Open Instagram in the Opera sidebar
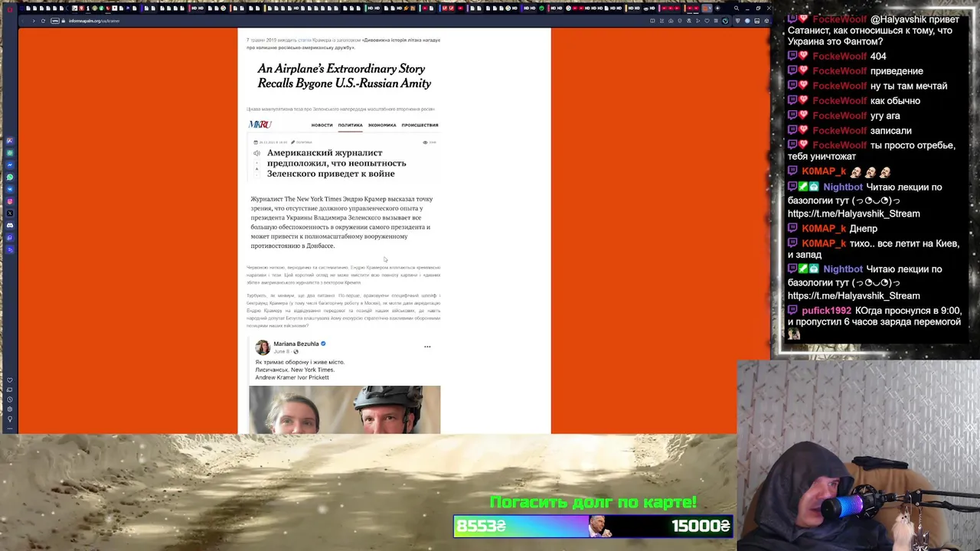 (x=10, y=201)
